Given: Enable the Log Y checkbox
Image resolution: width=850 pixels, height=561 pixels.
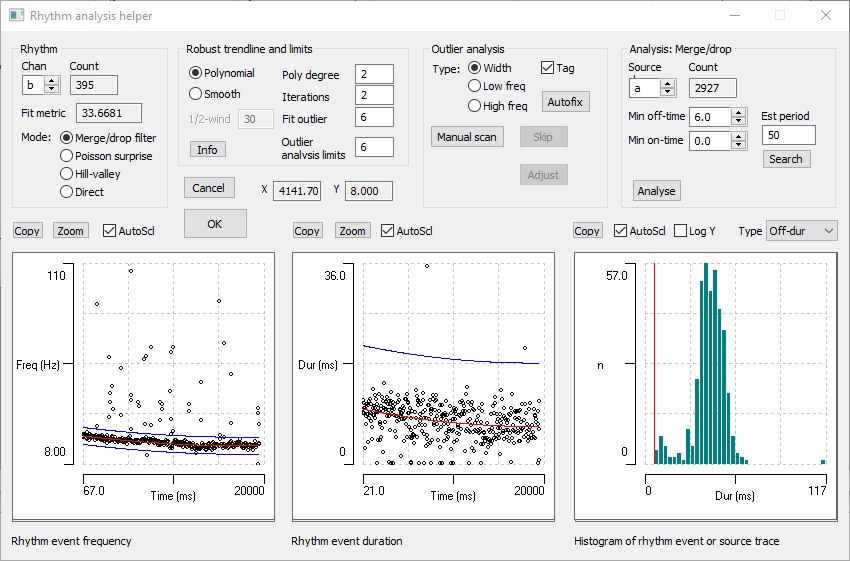Looking at the screenshot, I should click(x=682, y=231).
